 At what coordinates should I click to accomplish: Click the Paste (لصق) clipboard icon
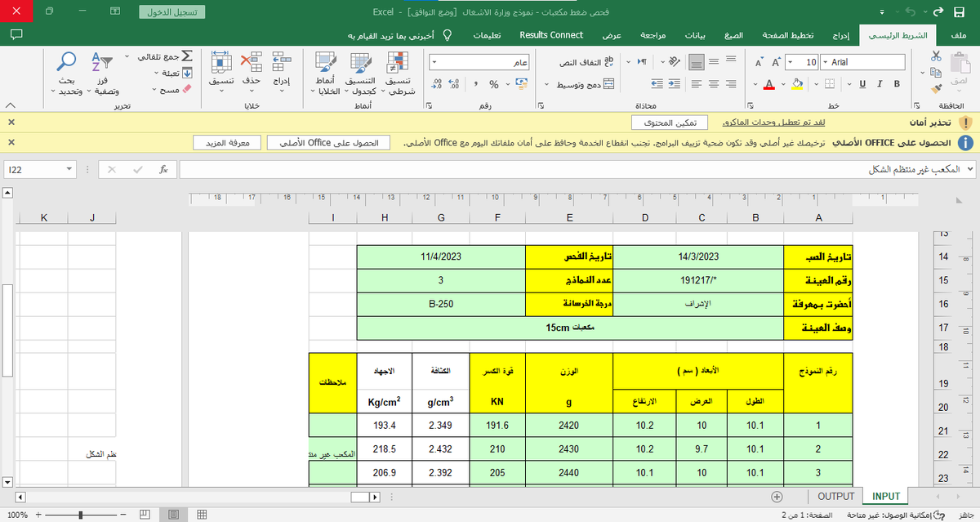coord(960,64)
